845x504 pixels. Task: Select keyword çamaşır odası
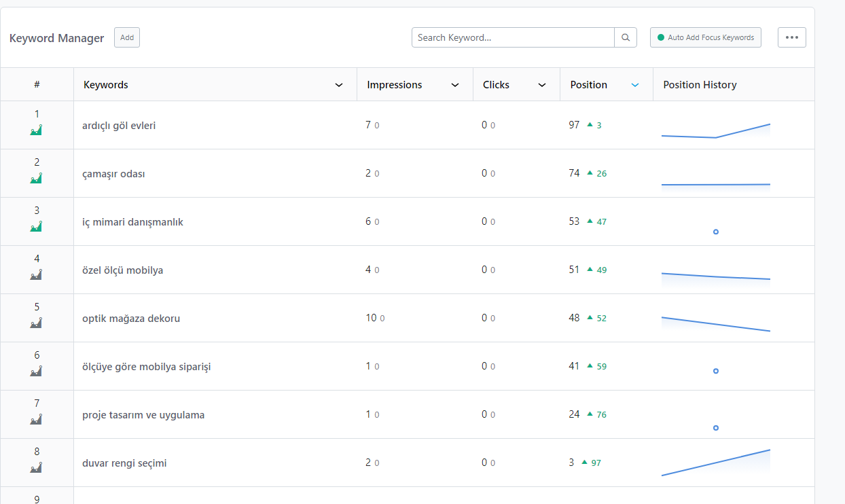coord(113,173)
